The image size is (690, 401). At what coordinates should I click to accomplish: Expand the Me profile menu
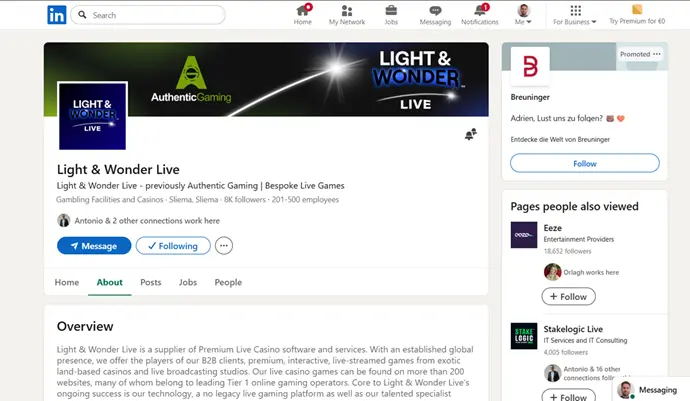[523, 15]
